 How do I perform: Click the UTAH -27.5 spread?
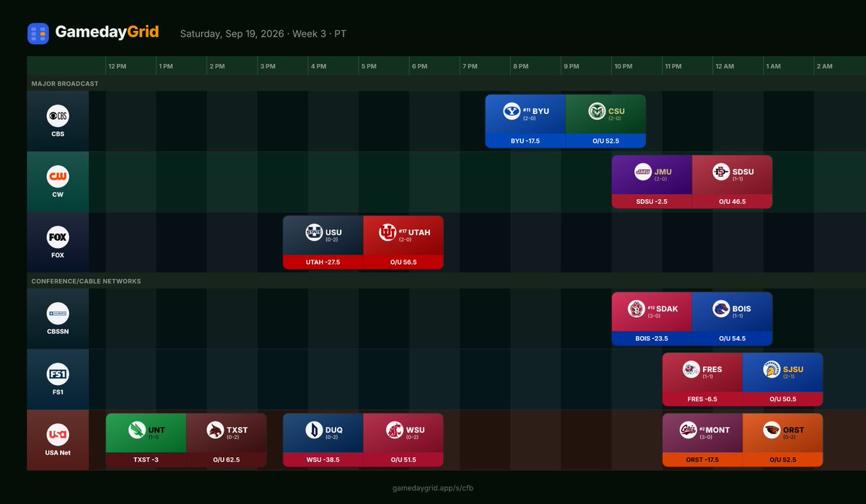(323, 262)
